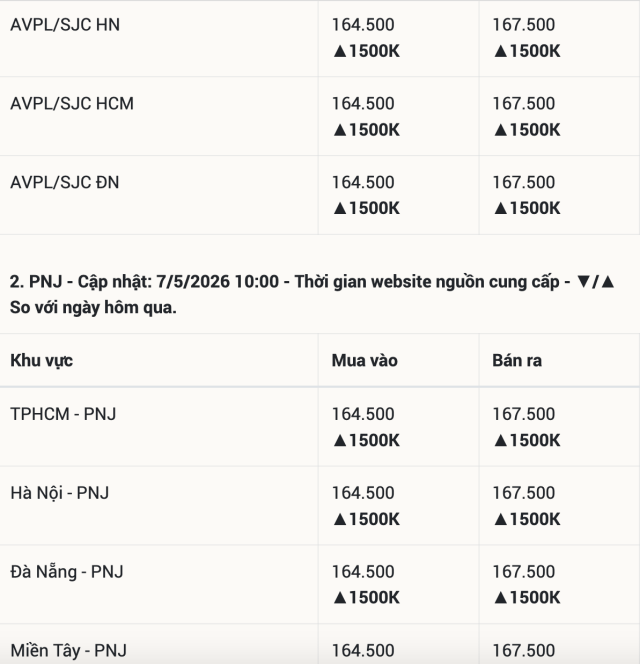Click up-arrow change in TPHCM - PNJ buy column
This screenshot has width=640, height=664.
click(366, 440)
